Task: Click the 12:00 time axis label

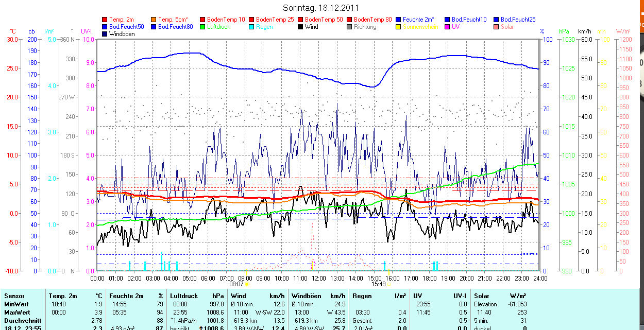Action: [318, 278]
